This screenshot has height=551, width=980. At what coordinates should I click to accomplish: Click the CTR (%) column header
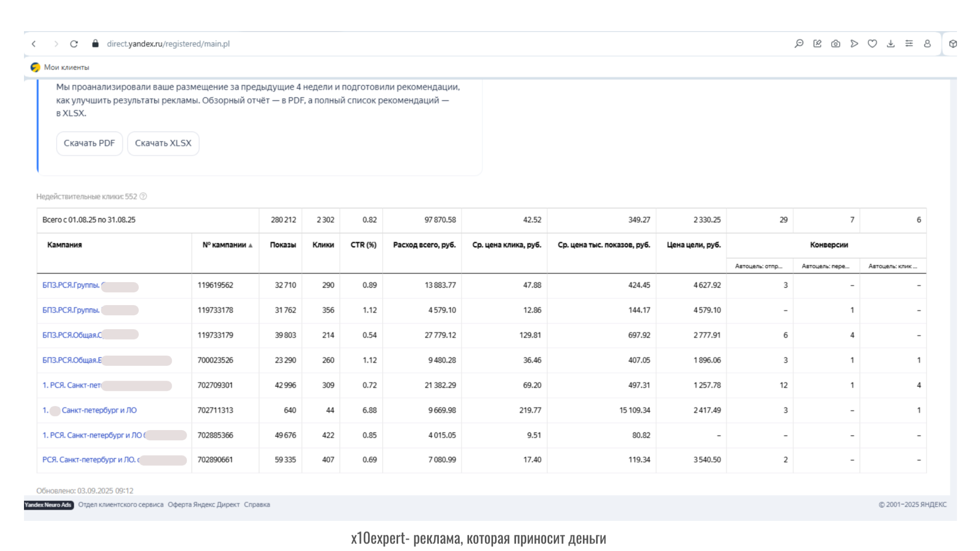pyautogui.click(x=363, y=245)
